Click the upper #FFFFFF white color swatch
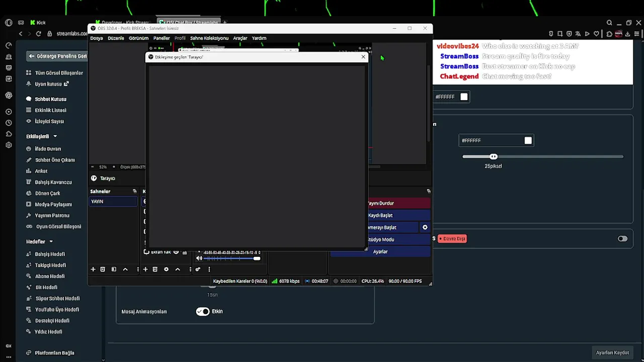This screenshot has height=362, width=644. coord(464,97)
